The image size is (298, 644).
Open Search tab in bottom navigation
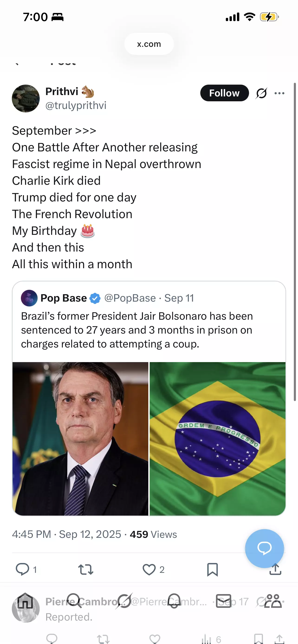[74, 601]
